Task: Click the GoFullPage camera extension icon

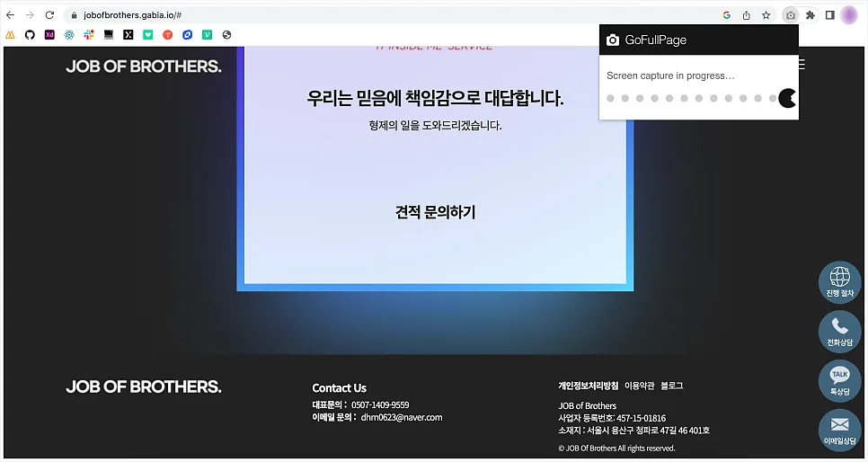Action: 791,15
